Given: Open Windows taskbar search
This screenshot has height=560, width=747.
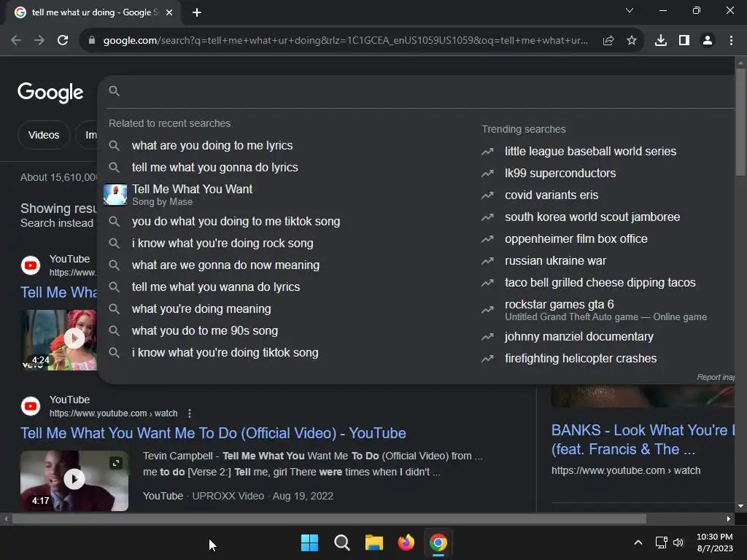Looking at the screenshot, I should pos(342,542).
